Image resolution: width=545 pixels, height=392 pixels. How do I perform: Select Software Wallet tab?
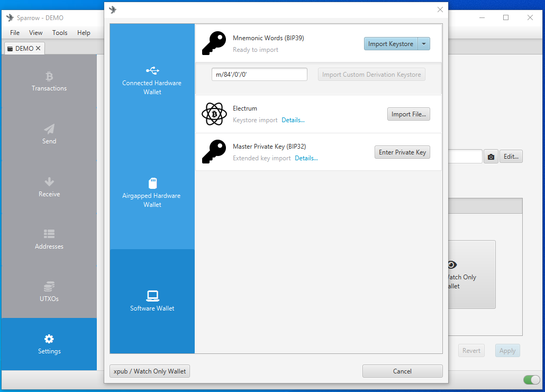(152, 301)
